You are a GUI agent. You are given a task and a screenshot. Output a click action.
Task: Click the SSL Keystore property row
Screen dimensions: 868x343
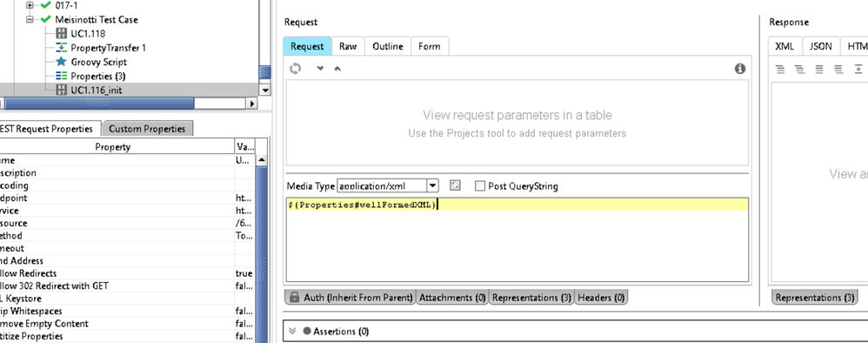(127, 299)
